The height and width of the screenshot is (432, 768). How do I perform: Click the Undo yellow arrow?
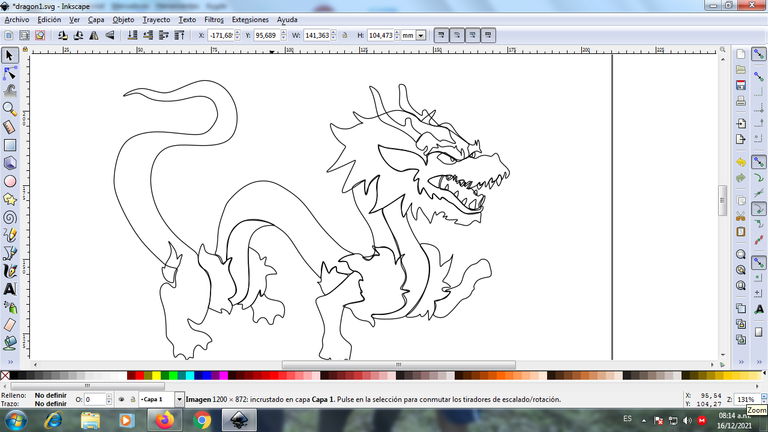click(x=741, y=162)
